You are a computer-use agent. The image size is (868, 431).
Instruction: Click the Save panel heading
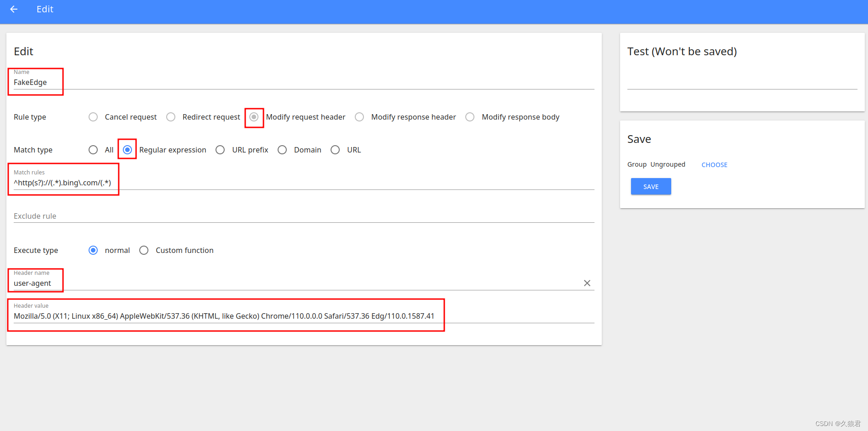pyautogui.click(x=639, y=139)
